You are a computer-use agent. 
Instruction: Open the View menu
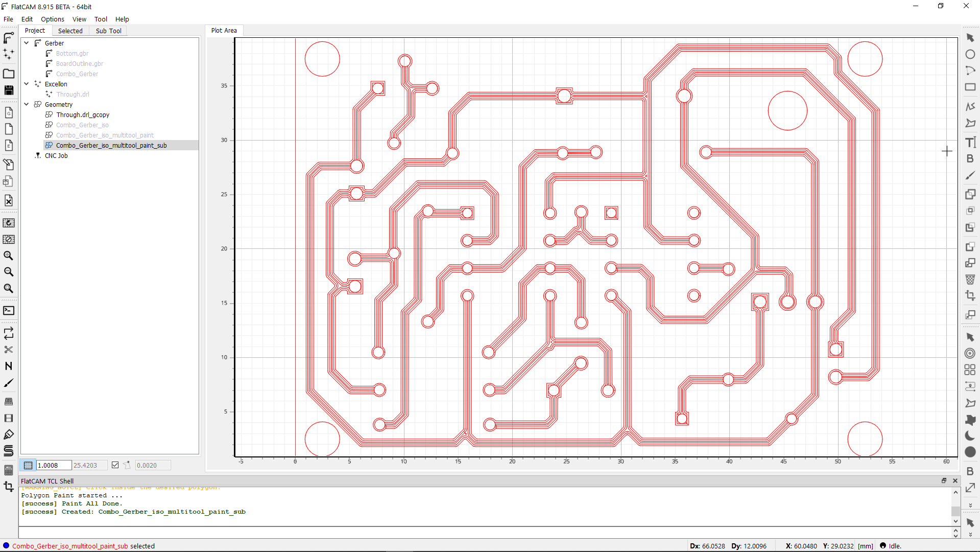coord(79,19)
